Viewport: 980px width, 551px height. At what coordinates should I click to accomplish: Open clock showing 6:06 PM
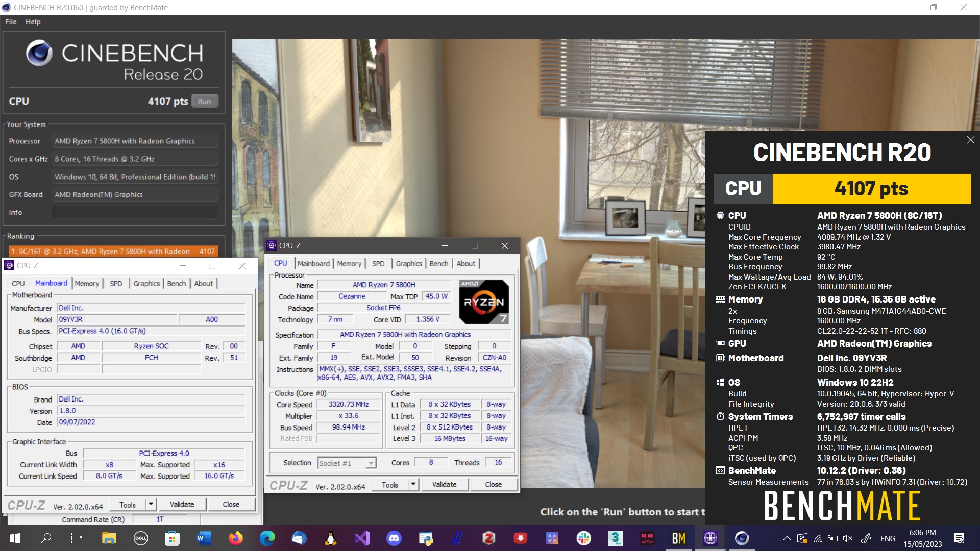point(923,533)
